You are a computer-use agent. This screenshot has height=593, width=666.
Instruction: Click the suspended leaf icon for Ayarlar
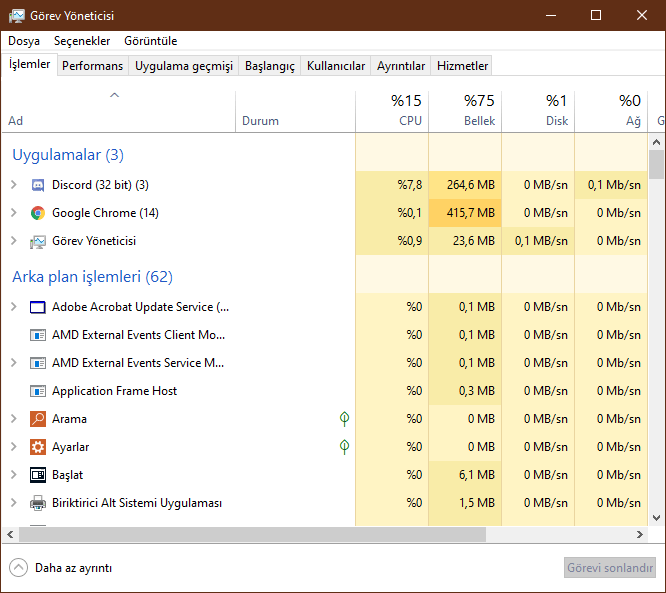tap(344, 447)
